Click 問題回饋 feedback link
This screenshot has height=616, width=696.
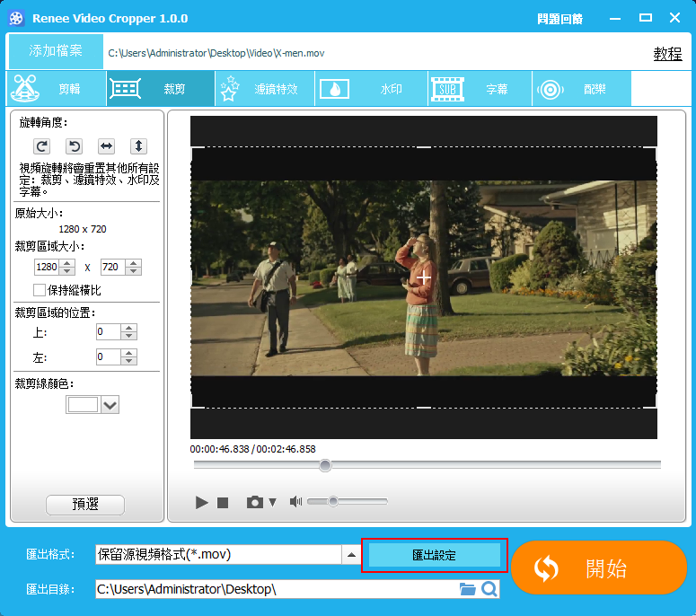pos(559,19)
